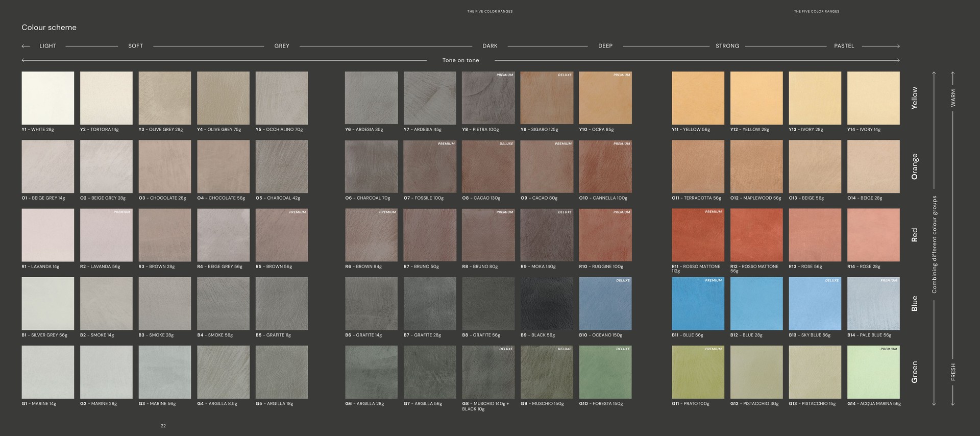
Task: Select the R1 Lavanda 14g swatch
Action: [47, 235]
